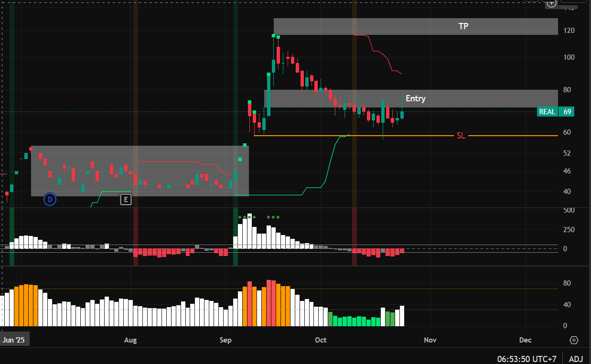Open chart settings hexagon gear icon
Screen dimensions: 591x364
(574, 340)
